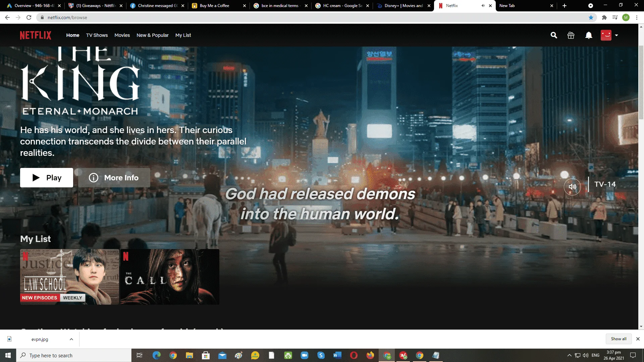The width and height of the screenshot is (644, 362).
Task: Go to Home in Netflix navigation
Action: pos(73,35)
